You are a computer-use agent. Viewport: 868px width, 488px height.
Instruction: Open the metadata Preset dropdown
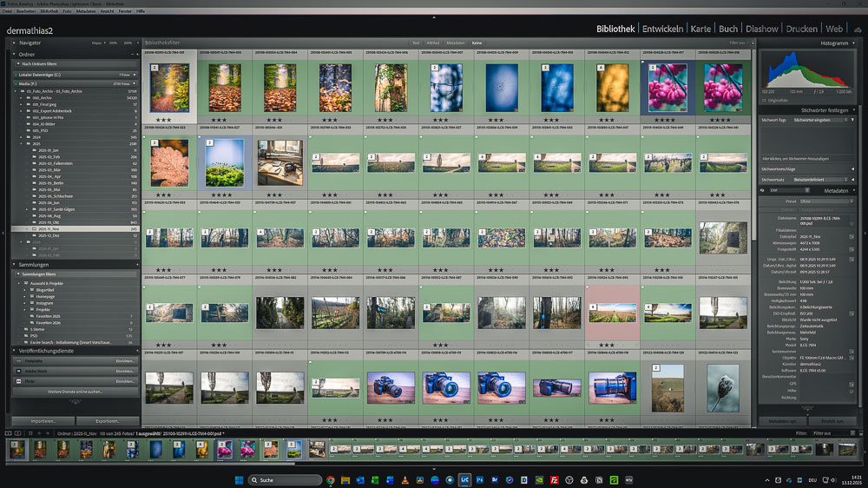pos(826,201)
